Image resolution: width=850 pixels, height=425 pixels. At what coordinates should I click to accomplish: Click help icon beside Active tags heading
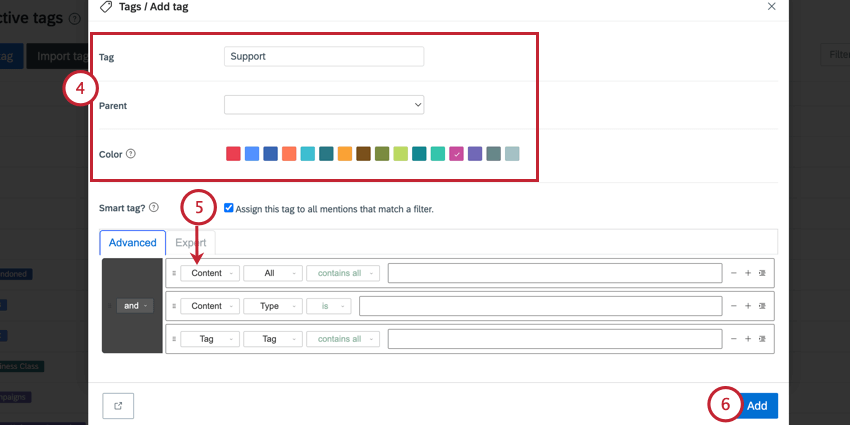75,19
